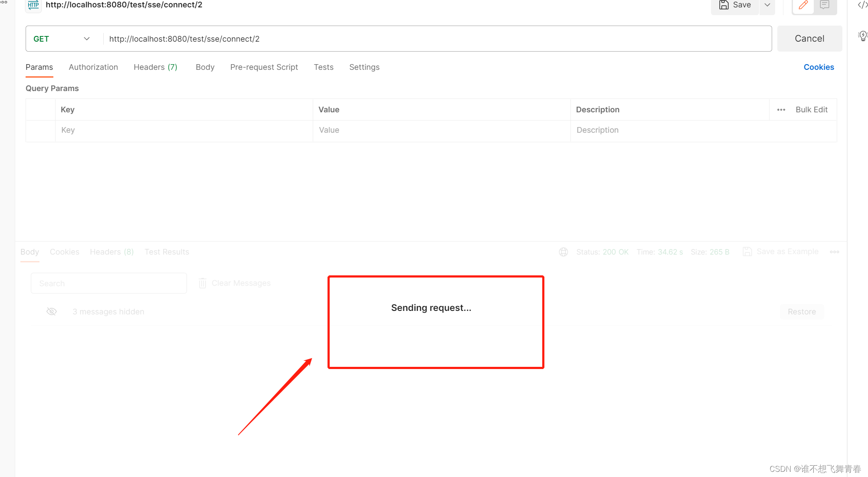Open the comments icon

(x=825, y=5)
